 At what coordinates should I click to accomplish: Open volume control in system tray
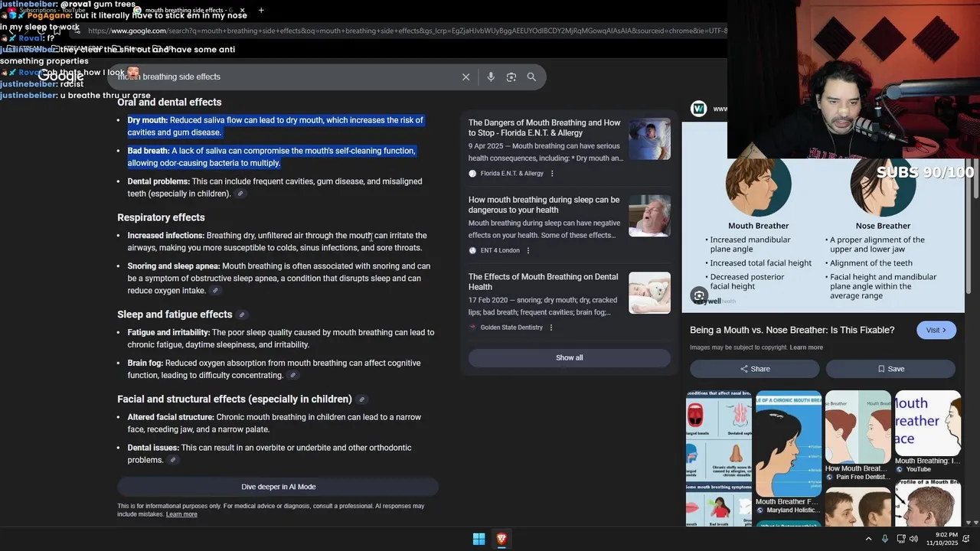(x=913, y=539)
